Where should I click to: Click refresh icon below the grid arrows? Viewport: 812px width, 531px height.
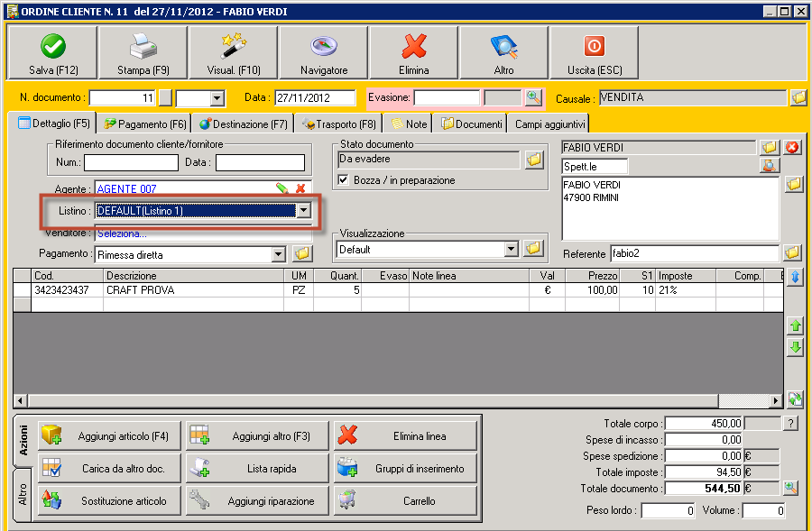[x=796, y=398]
